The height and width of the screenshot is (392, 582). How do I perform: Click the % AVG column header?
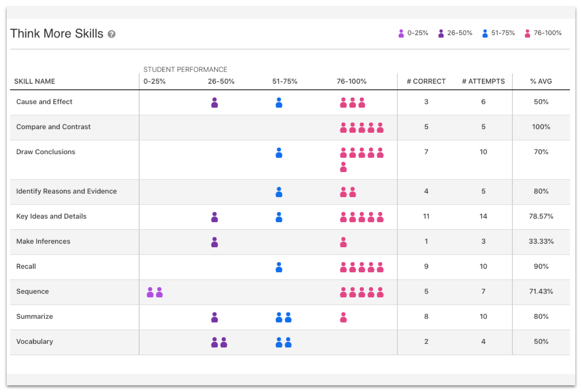pos(541,82)
